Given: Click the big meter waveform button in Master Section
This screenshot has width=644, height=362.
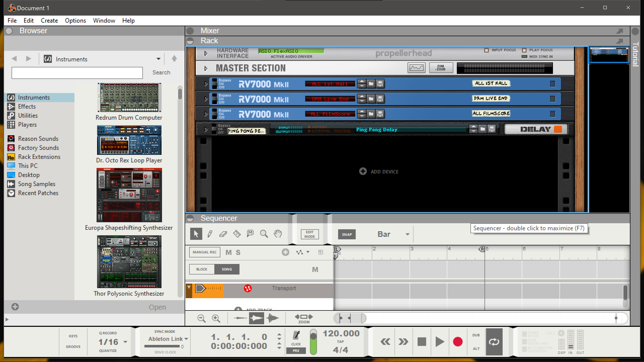Looking at the screenshot, I should (416, 68).
